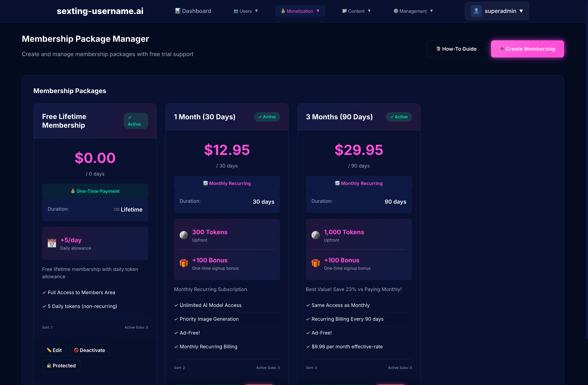Click the coin icon beside 300 Tokens
The width and height of the screenshot is (588, 385).
[x=184, y=235]
